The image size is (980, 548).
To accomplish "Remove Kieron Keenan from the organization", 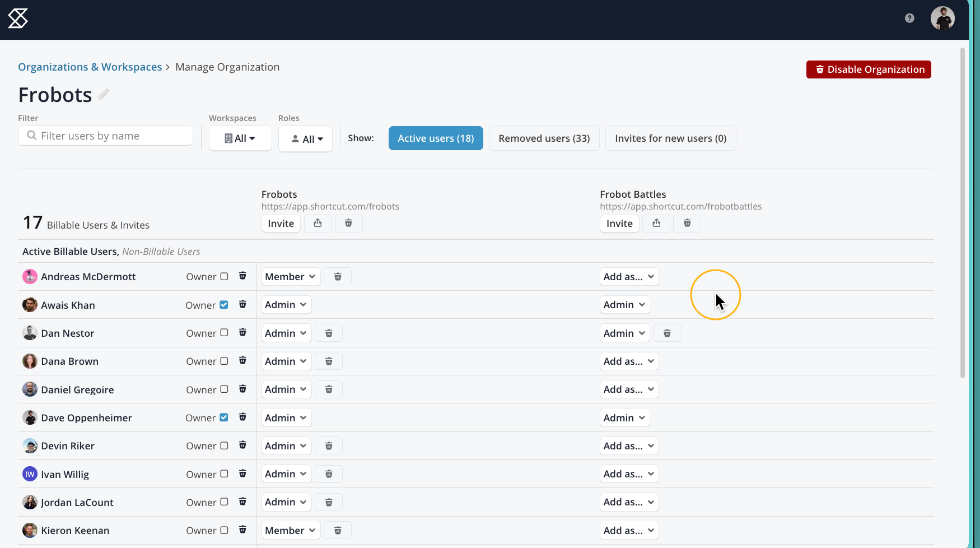I will [242, 530].
